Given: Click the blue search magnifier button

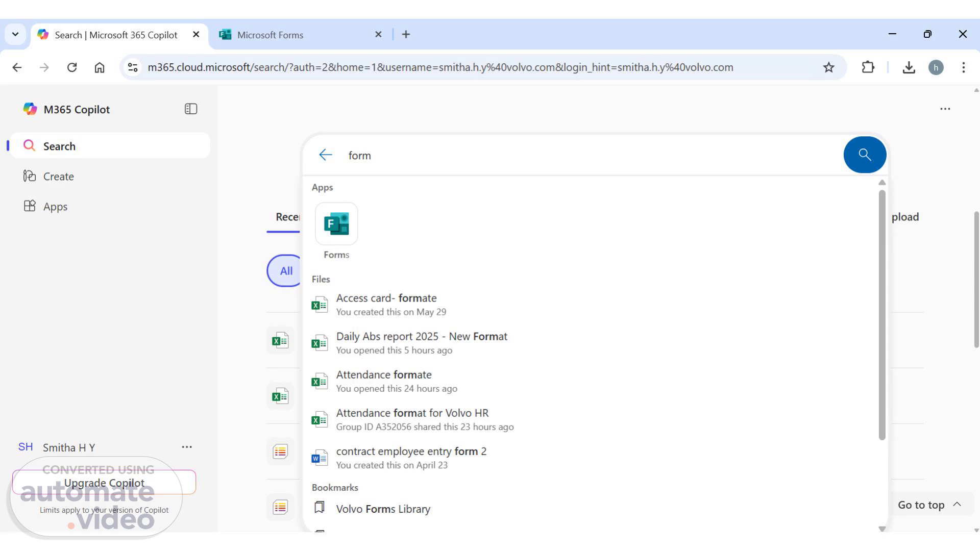Looking at the screenshot, I should pos(865,155).
